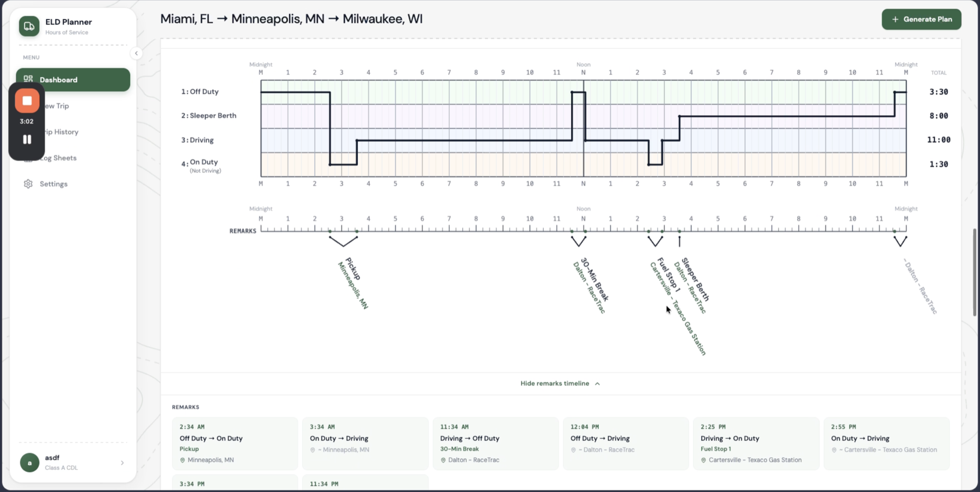
Task: Click the 'Driving → Off Duty' remark text
Action: [470, 439]
